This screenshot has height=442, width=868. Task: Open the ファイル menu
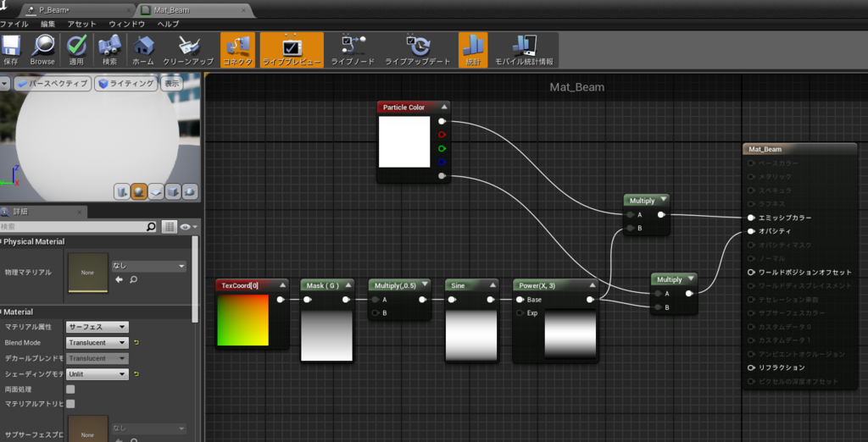tap(14, 25)
